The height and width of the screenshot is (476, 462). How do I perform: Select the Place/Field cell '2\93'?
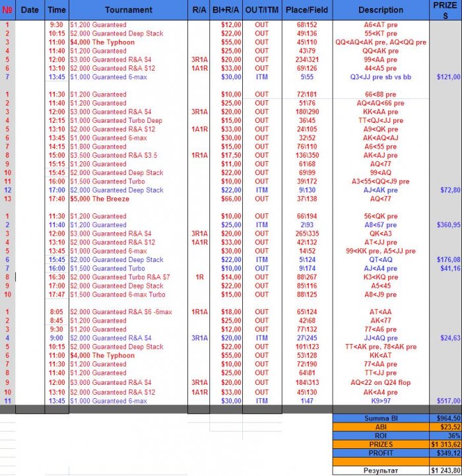[x=307, y=225]
